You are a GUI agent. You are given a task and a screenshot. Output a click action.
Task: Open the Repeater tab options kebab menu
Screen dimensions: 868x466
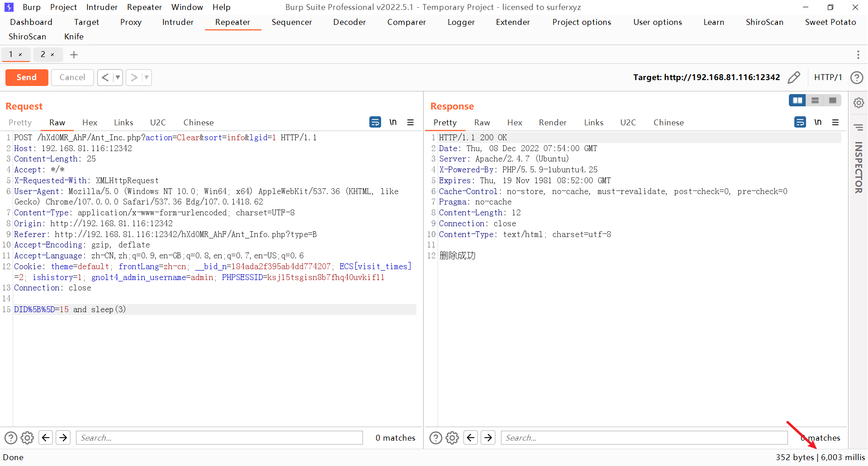pos(858,55)
